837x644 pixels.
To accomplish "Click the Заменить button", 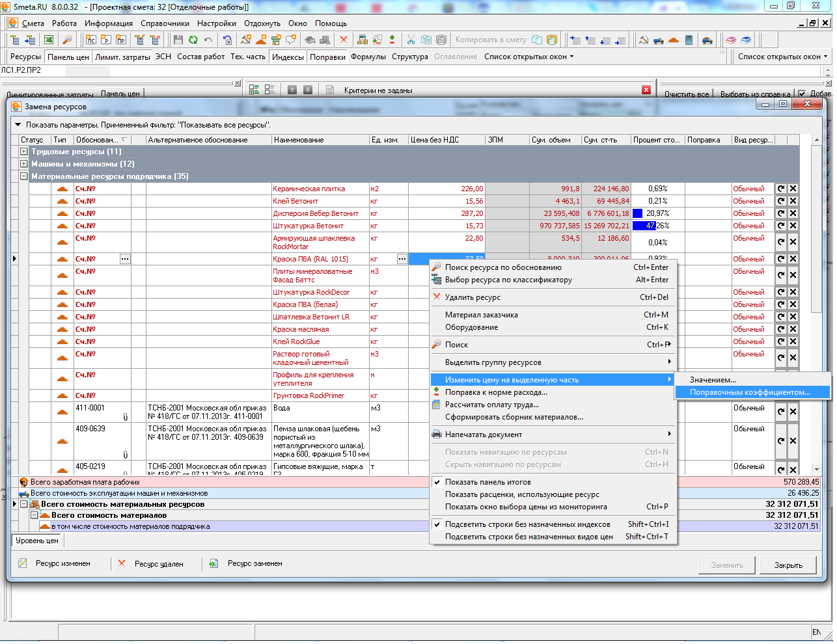I will pyautogui.click(x=727, y=565).
